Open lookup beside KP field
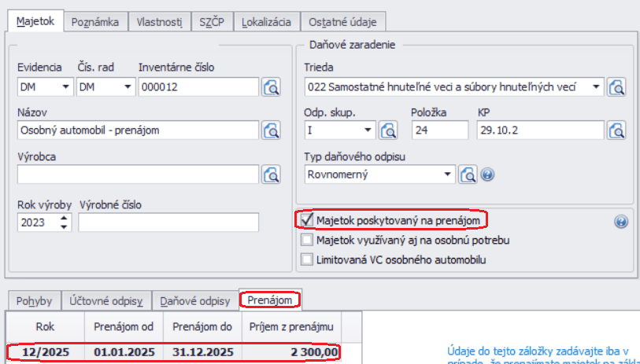Image resolution: width=640 pixels, height=364 pixels. [x=616, y=130]
